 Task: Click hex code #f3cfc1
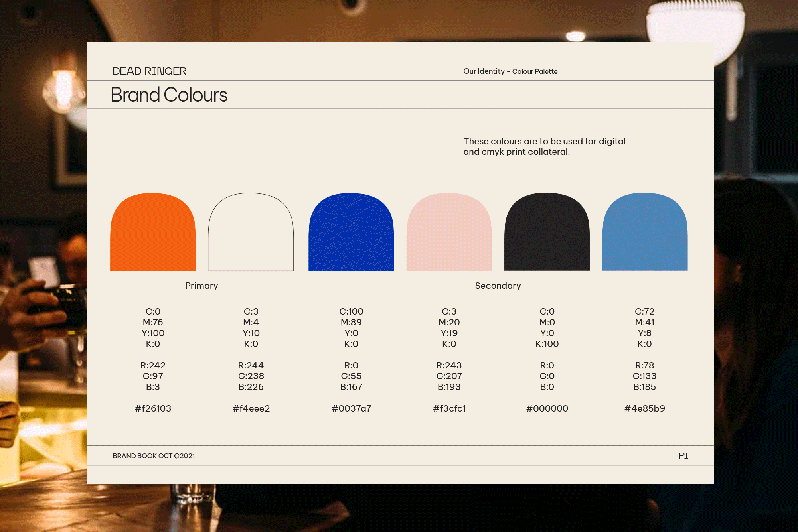click(449, 408)
